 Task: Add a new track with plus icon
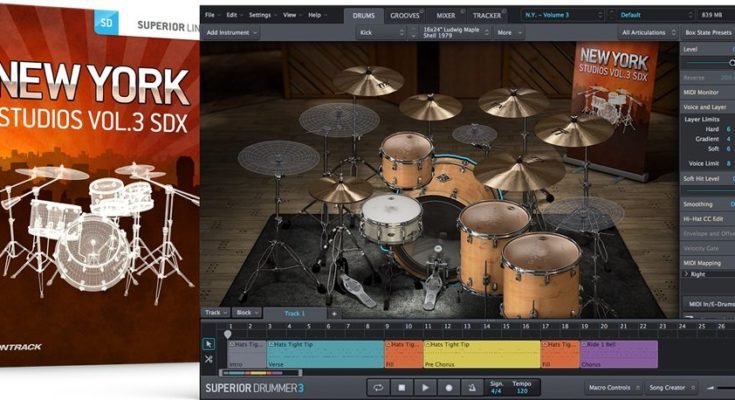click(334, 313)
